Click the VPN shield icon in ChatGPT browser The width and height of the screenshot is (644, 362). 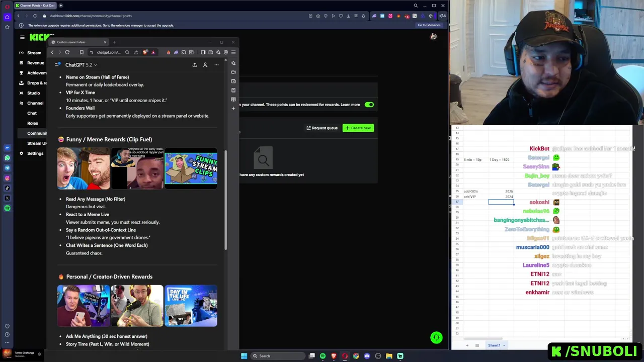coord(226,52)
